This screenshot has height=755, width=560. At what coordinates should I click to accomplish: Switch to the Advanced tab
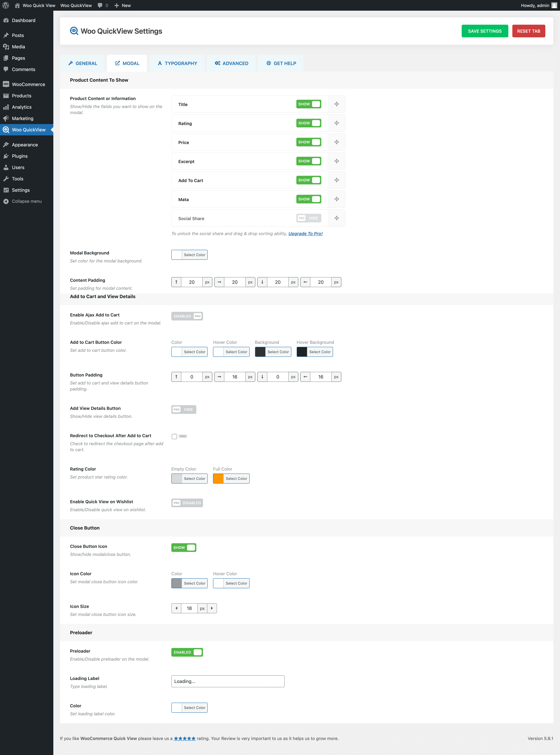231,63
